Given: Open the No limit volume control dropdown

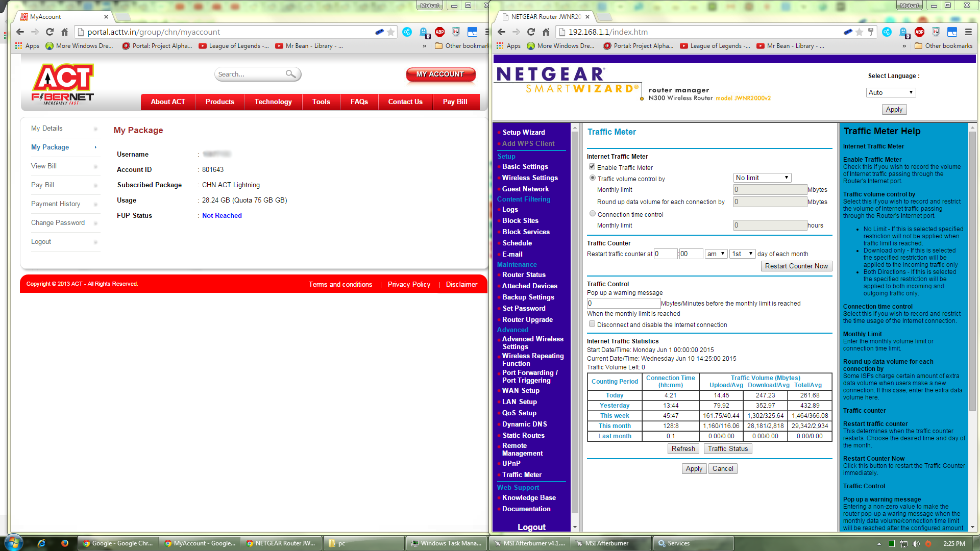Looking at the screenshot, I should (x=762, y=178).
